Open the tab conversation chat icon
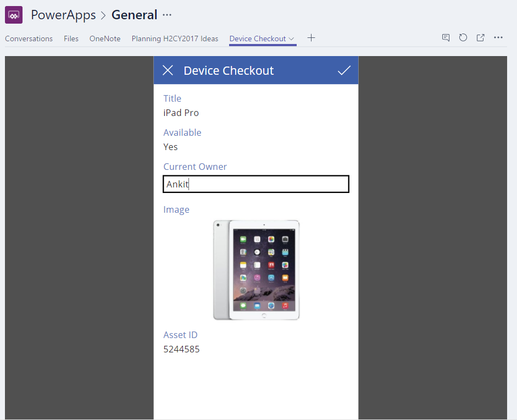Viewport: 517px width, 420px height. tap(446, 37)
